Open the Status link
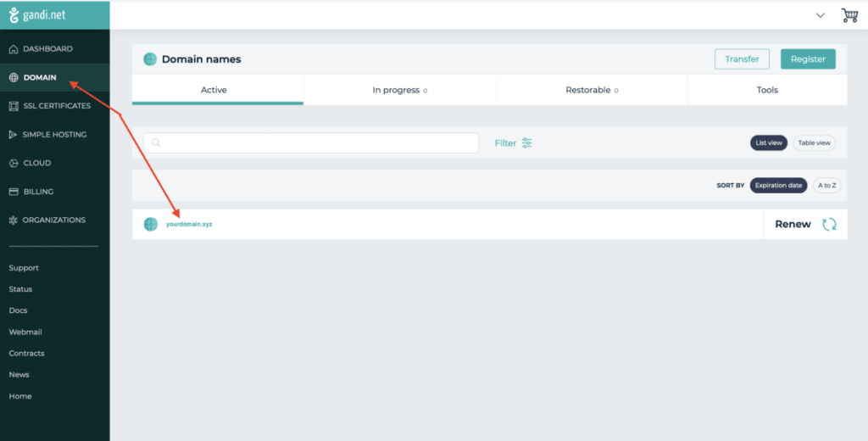This screenshot has width=868, height=441. 20,289
